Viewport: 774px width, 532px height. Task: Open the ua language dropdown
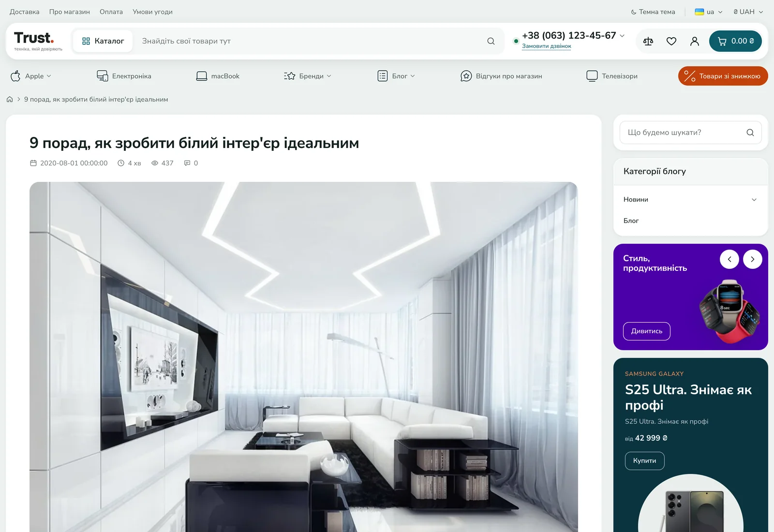(x=709, y=12)
